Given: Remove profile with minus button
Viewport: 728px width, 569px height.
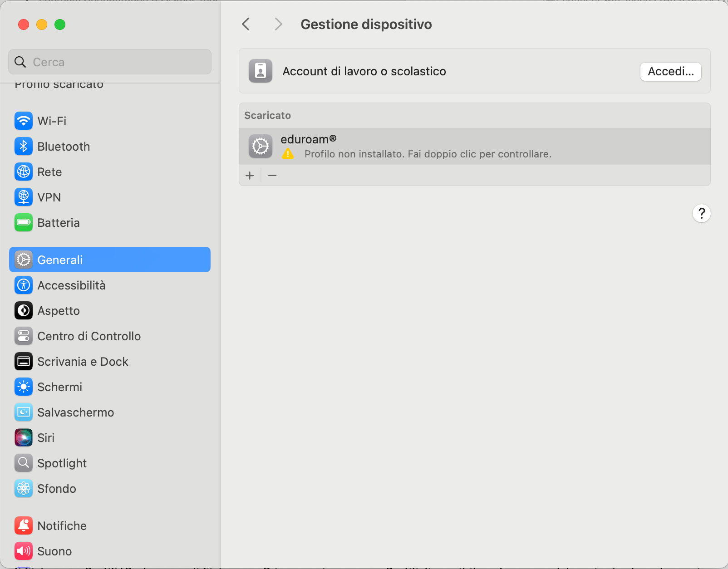Looking at the screenshot, I should pos(272,176).
